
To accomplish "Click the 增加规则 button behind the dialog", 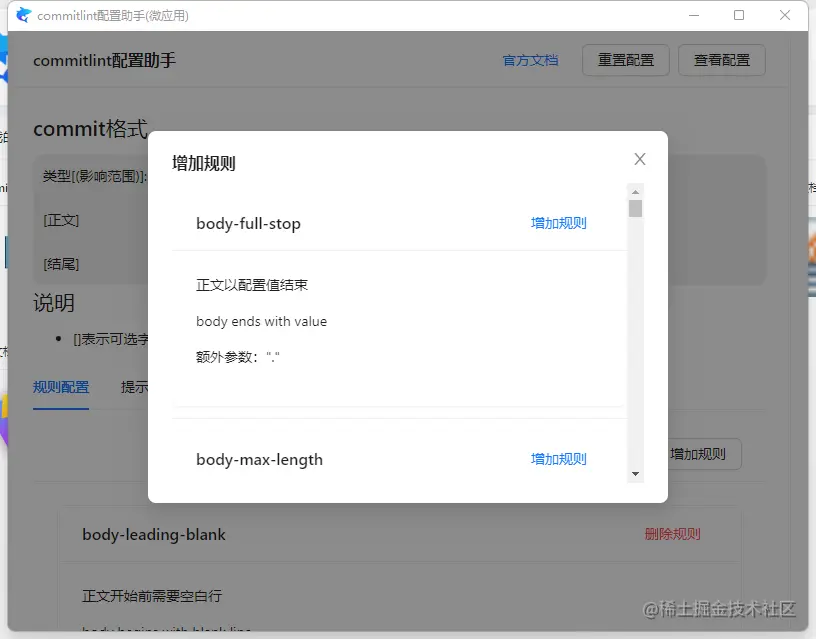I will 704,454.
